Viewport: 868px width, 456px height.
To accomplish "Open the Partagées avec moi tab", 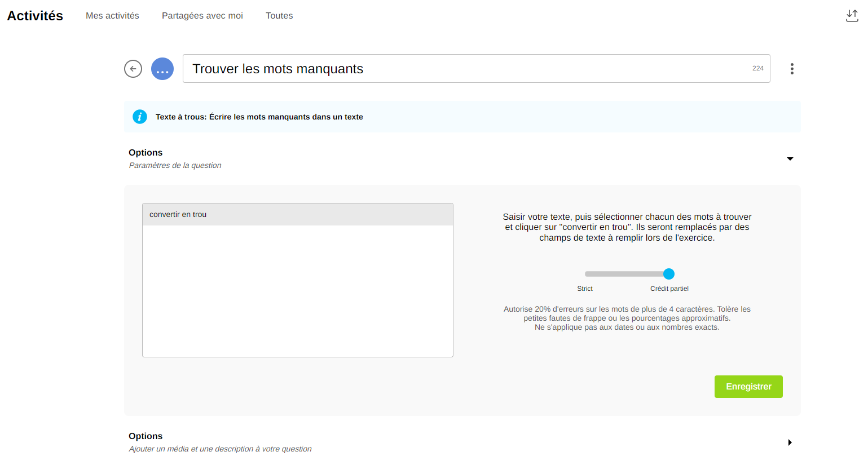I will [202, 16].
